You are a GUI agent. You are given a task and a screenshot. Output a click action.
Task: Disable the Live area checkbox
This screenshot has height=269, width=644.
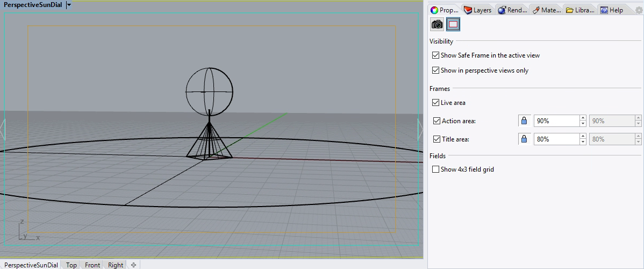click(436, 103)
